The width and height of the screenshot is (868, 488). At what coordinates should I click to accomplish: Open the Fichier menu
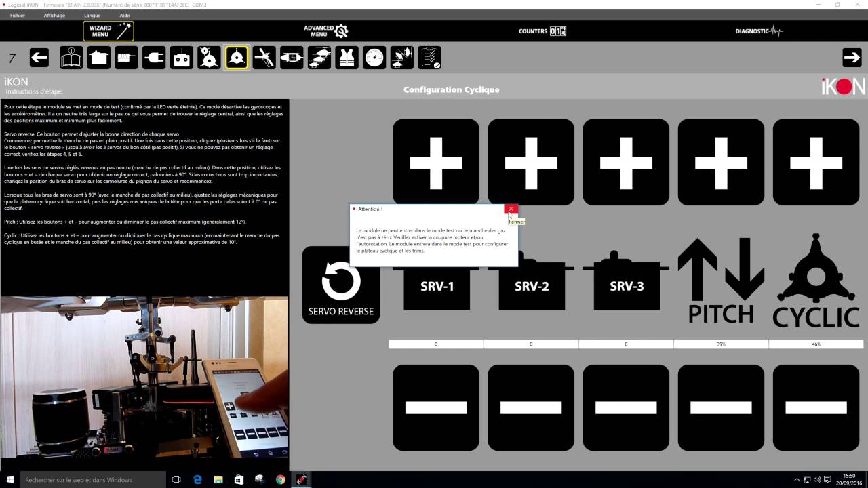tap(18, 15)
